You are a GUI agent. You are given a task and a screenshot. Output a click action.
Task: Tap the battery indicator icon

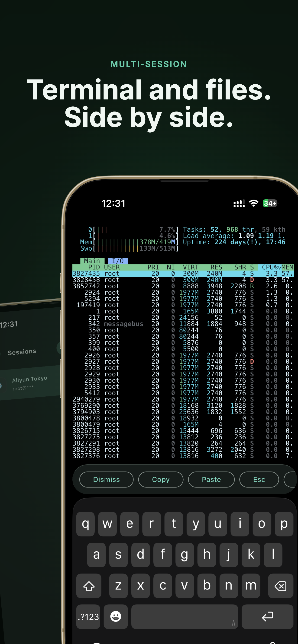click(270, 204)
